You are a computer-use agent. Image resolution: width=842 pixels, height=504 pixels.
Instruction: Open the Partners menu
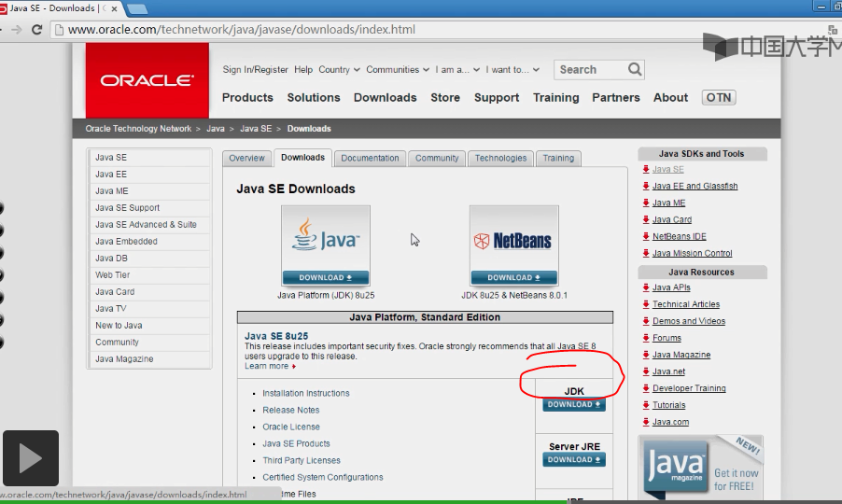click(616, 98)
